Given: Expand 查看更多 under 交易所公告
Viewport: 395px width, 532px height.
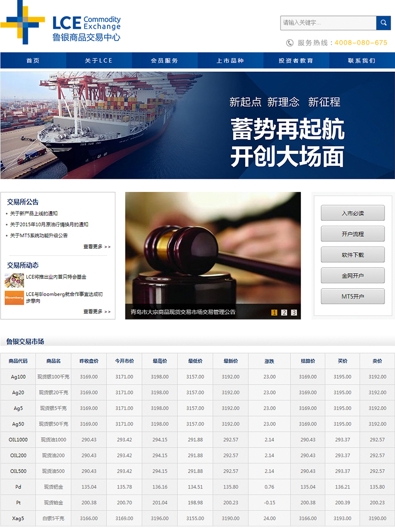Looking at the screenshot, I should tap(96, 247).
